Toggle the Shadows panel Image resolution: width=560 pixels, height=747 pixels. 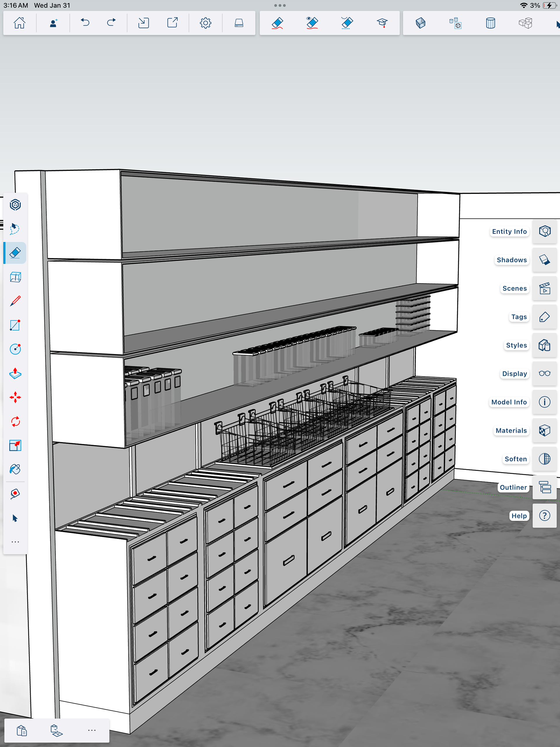point(544,260)
